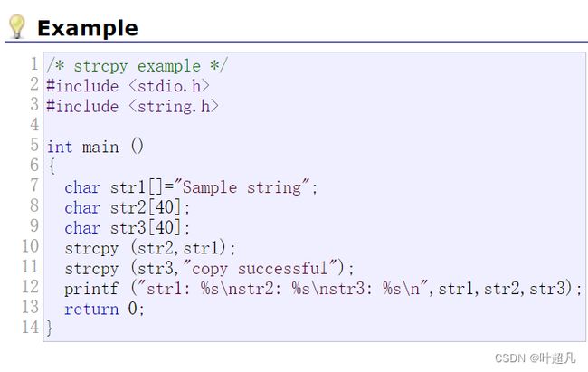This screenshot has height=372, width=588.
Task: Click the "Sample string" literal
Action: point(242,187)
